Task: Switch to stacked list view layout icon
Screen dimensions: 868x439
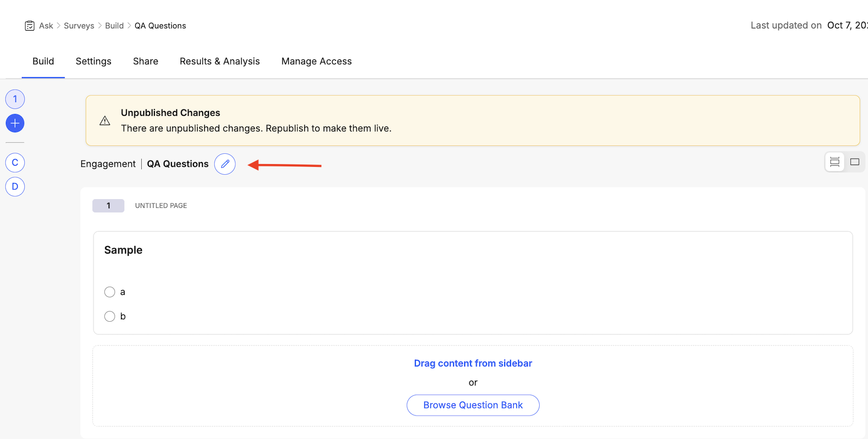Action: pos(834,162)
